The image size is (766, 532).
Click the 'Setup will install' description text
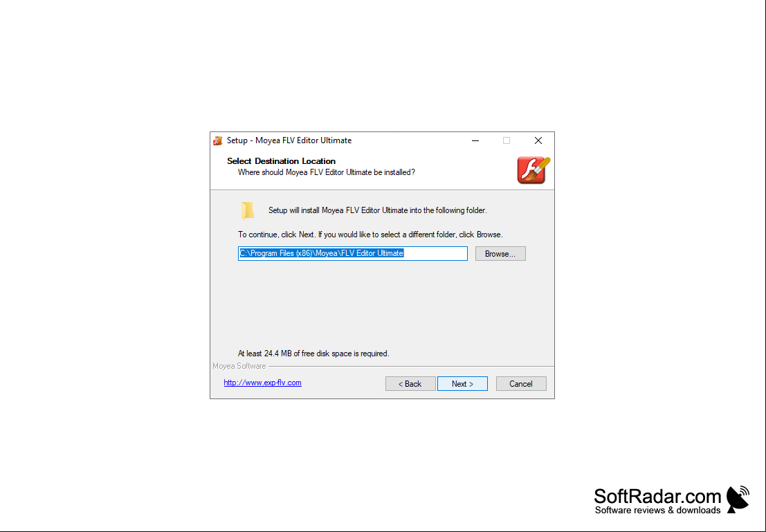tap(378, 210)
